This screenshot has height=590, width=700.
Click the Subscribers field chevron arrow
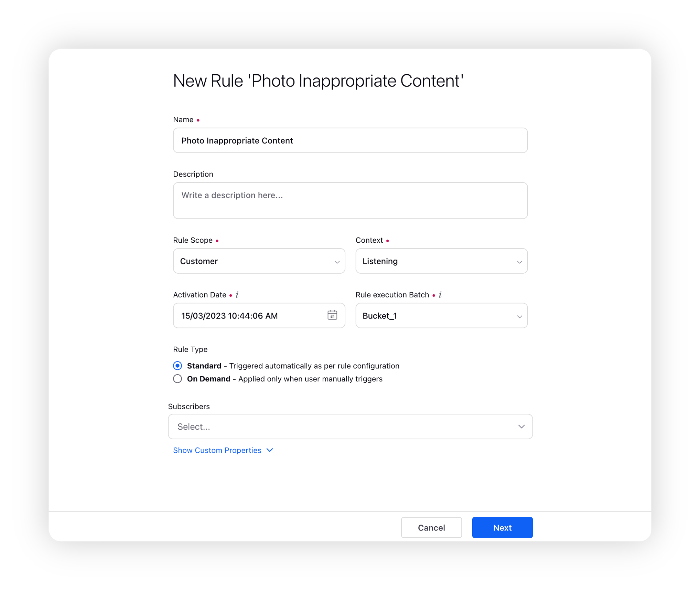click(521, 426)
